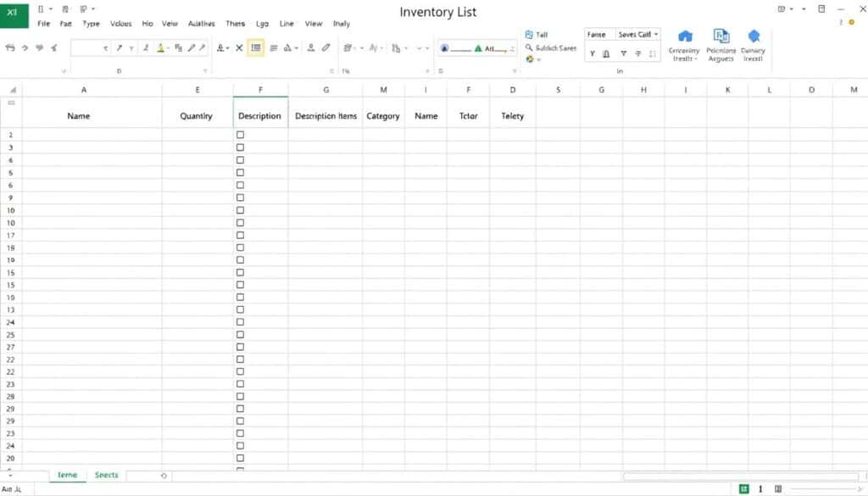868x496 pixels.
Task: Click the question mark help icon
Action: pyautogui.click(x=841, y=22)
